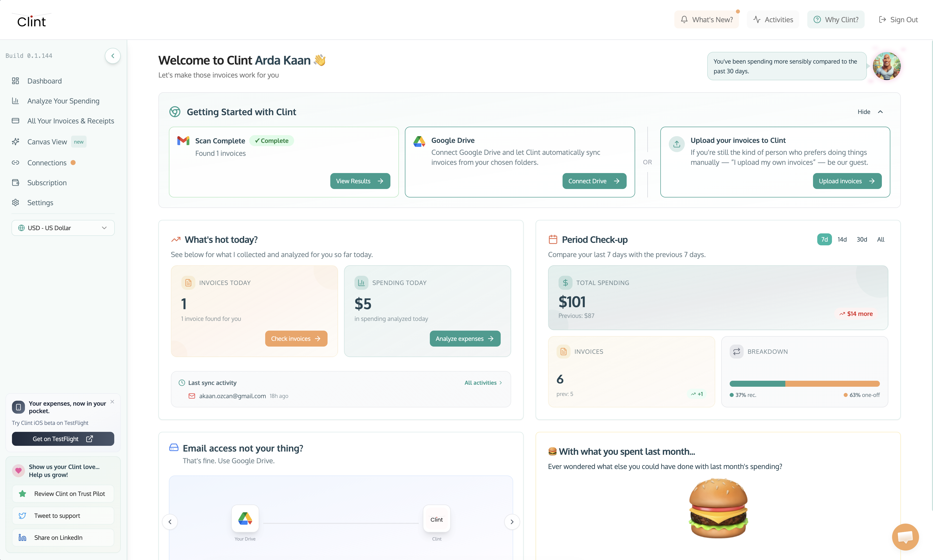Click the Connections link icon
933x560 pixels.
point(15,163)
